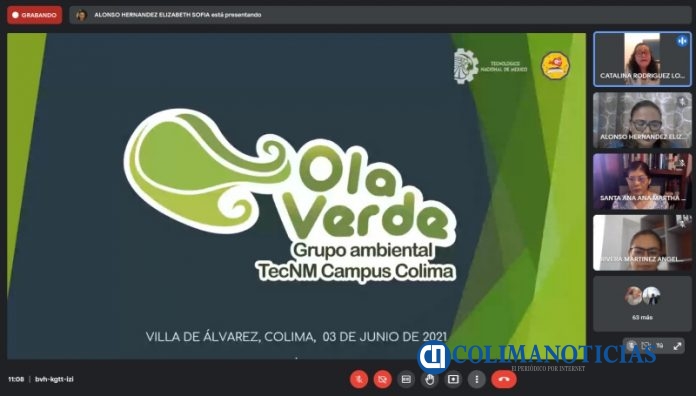Select Rivera Martinez Angel video tile
Screen dimensions: 696x396
(x=642, y=242)
